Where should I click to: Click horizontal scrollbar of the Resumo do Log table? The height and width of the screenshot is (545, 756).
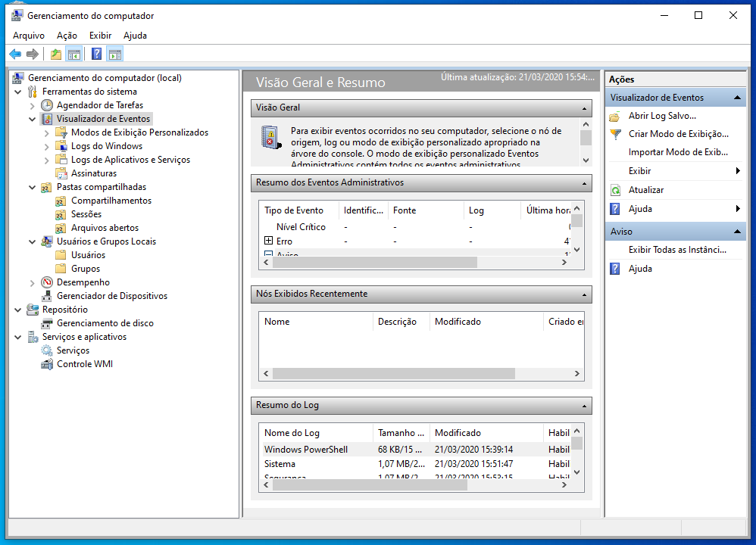[x=414, y=485]
